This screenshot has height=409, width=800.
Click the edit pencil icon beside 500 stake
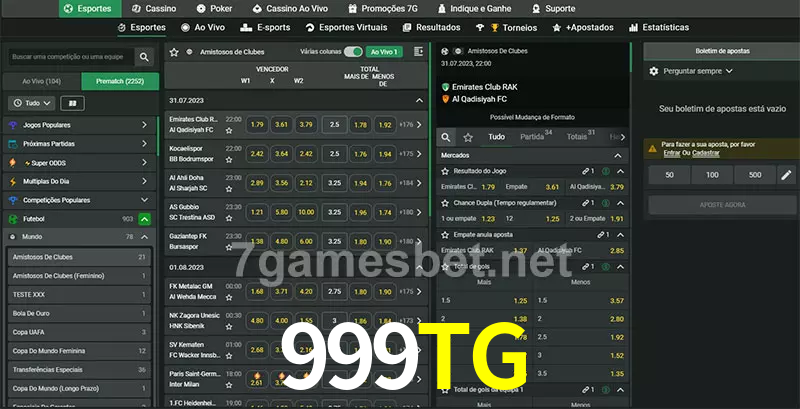tap(786, 175)
